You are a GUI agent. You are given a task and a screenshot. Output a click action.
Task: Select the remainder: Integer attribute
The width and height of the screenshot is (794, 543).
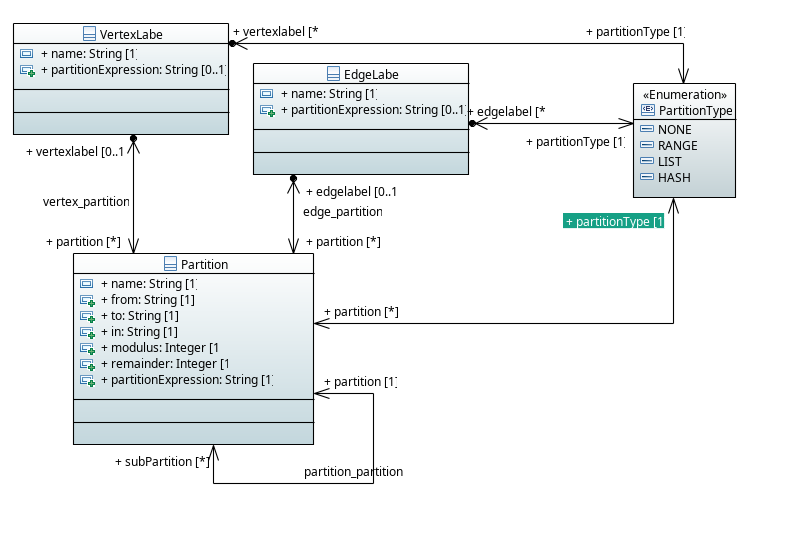coord(169,364)
